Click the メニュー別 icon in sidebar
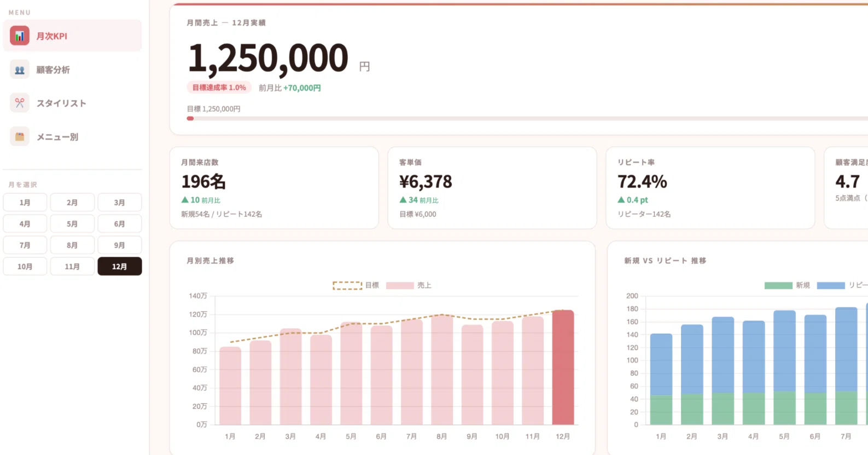 click(20, 137)
